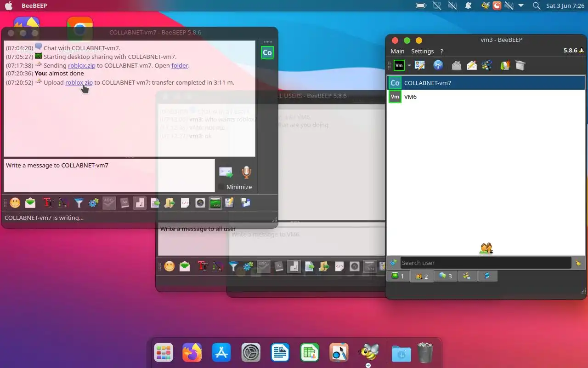Click the notification bell in menu bar

[x=468, y=6]
